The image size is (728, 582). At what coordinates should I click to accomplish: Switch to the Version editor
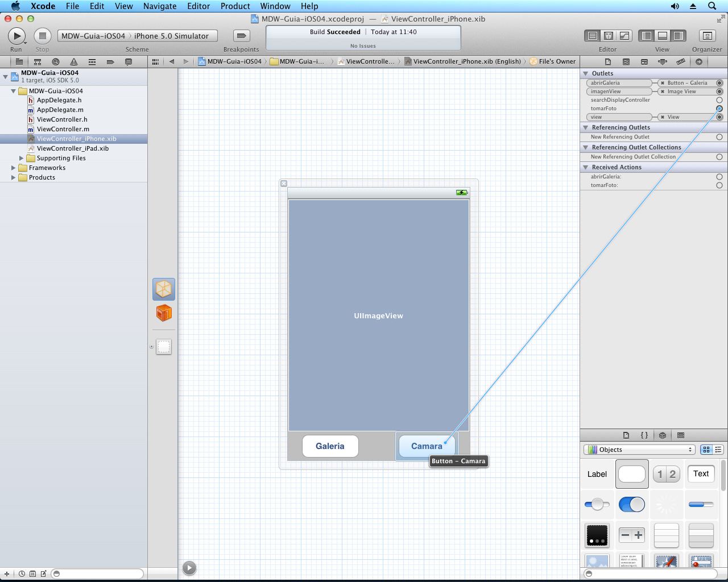click(x=624, y=36)
